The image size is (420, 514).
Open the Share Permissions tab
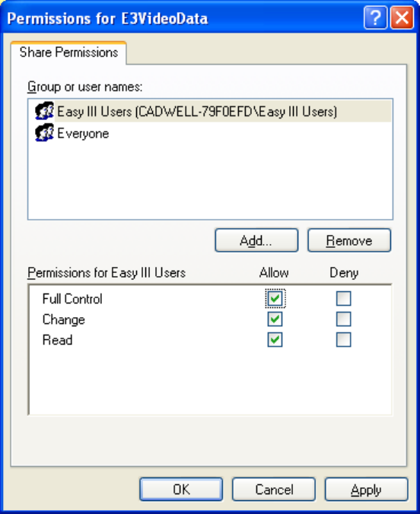coord(68,52)
